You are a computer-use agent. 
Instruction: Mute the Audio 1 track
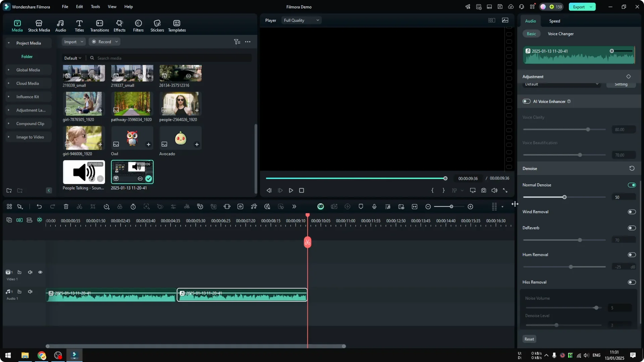point(30,292)
